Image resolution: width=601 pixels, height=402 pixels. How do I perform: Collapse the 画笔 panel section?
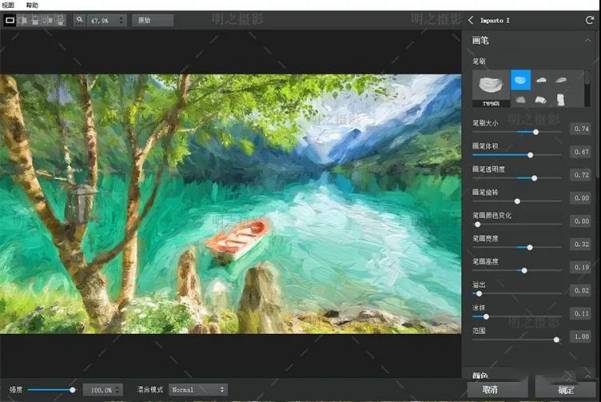[587, 41]
